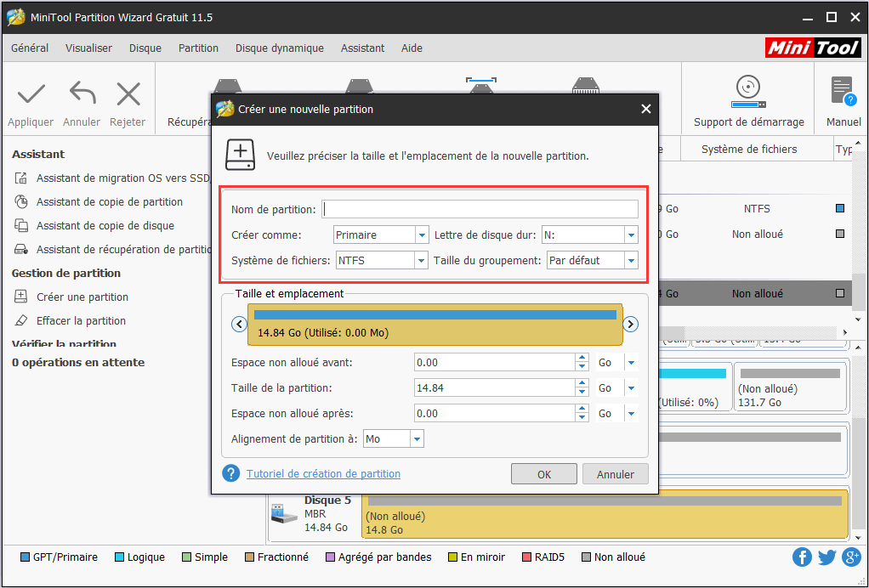Confirm with the OK button
The width and height of the screenshot is (869, 588).
pos(543,474)
